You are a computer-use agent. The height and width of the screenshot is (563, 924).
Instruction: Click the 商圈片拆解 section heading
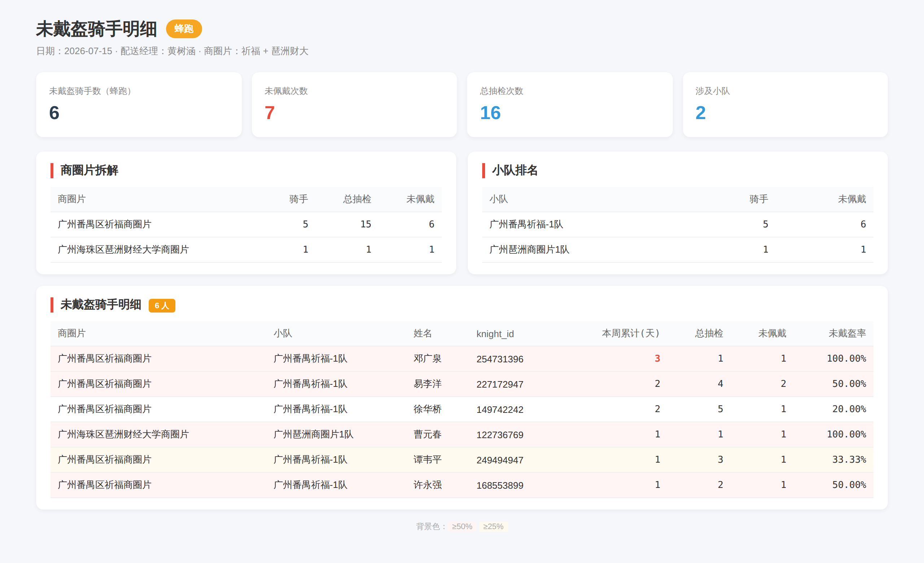coord(89,170)
